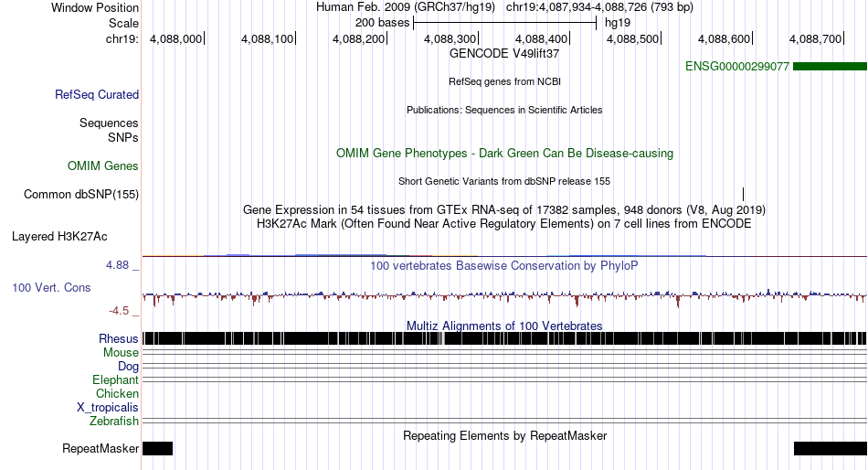Click the 100 vertebrates PhyloP conservation title
868x470 pixels.
(x=504, y=265)
